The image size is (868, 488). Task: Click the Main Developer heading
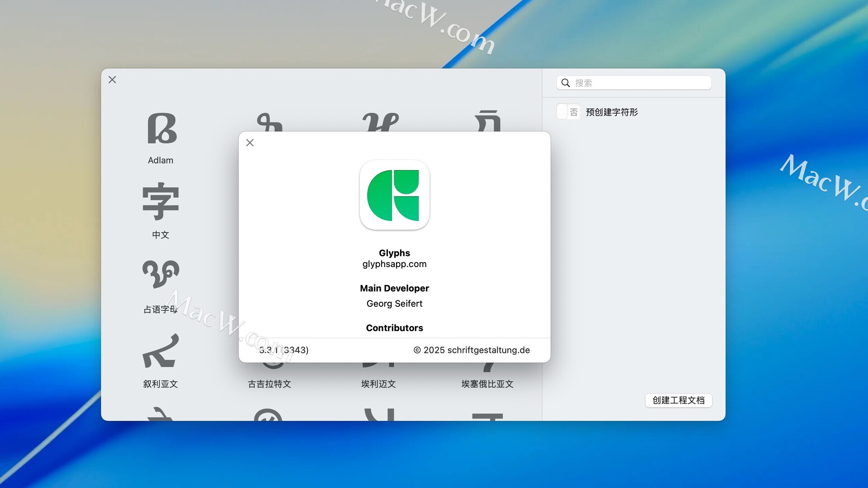pos(395,288)
